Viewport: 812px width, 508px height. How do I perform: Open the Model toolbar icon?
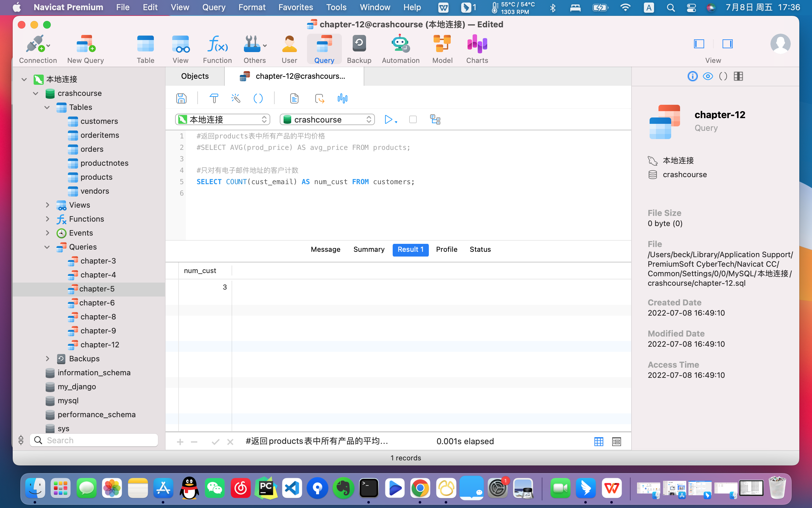[x=442, y=44]
